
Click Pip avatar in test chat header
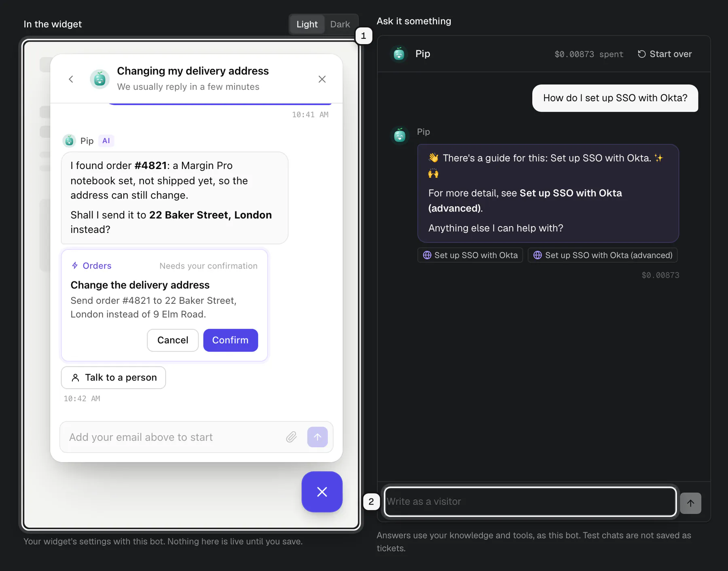(x=399, y=54)
